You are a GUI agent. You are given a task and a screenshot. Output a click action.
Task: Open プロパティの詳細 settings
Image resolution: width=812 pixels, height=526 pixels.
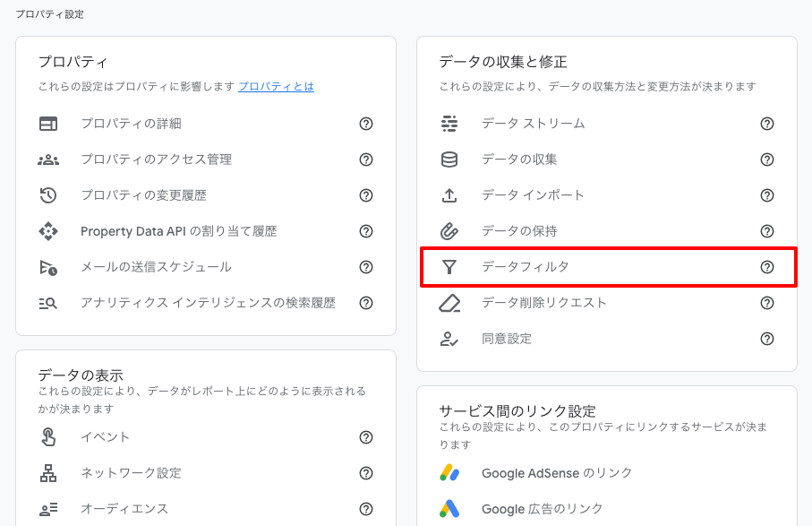pos(131,124)
